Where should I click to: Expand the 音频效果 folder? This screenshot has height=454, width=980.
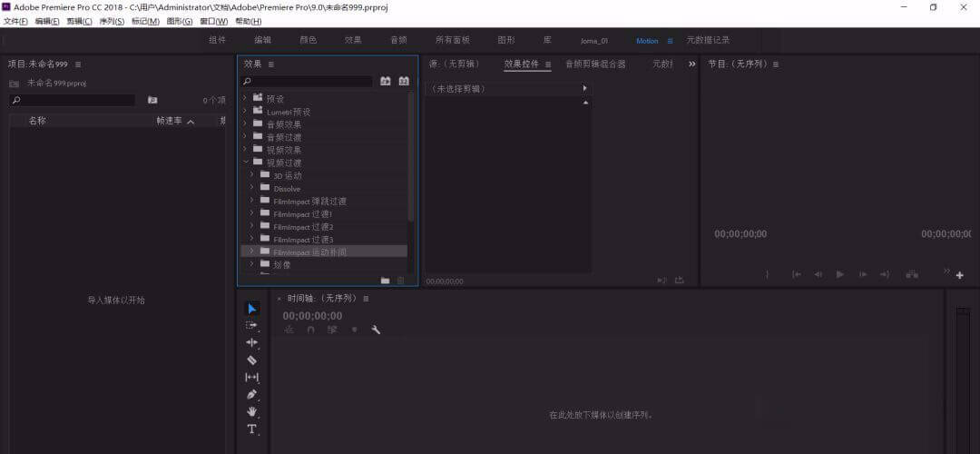pyautogui.click(x=245, y=123)
